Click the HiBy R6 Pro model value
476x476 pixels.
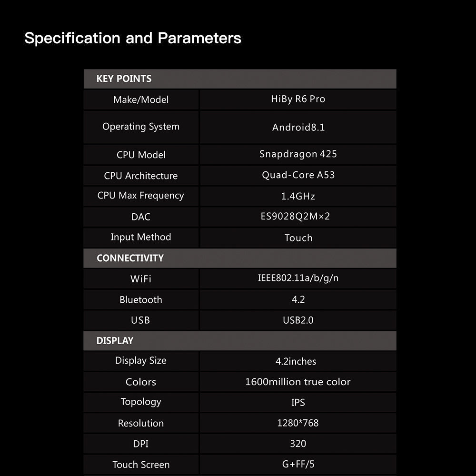298,99
